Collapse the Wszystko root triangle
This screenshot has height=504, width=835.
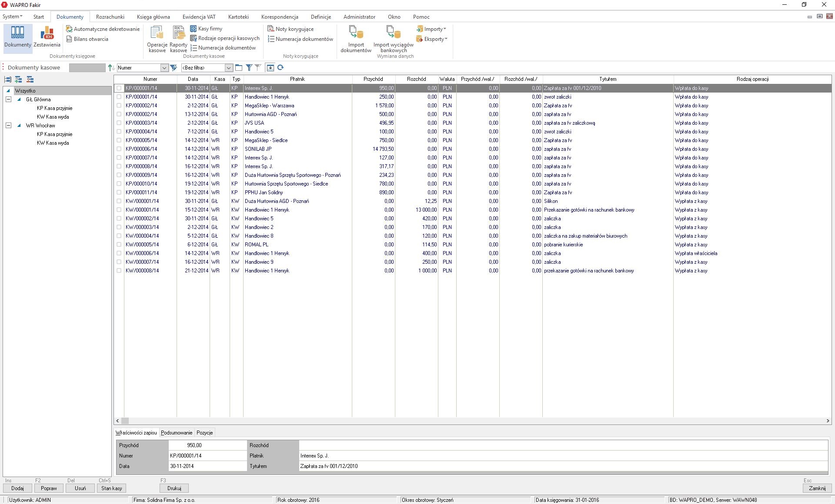click(8, 91)
